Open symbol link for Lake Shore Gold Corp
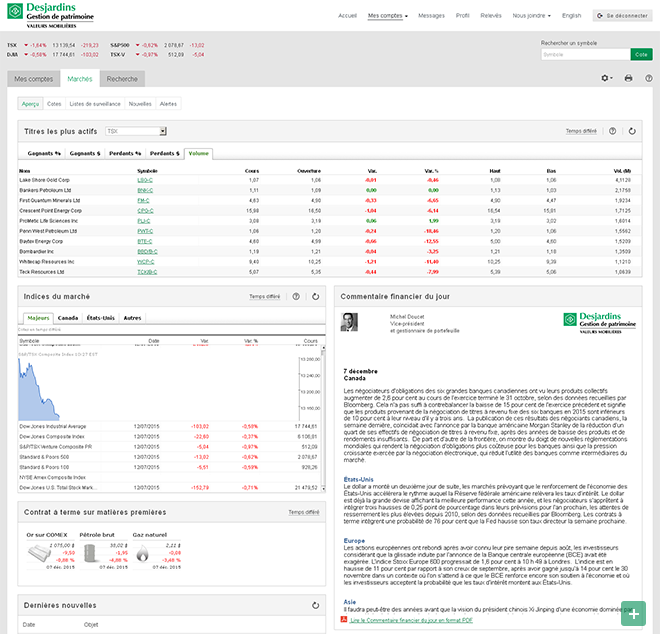The image size is (660, 634). (145, 180)
